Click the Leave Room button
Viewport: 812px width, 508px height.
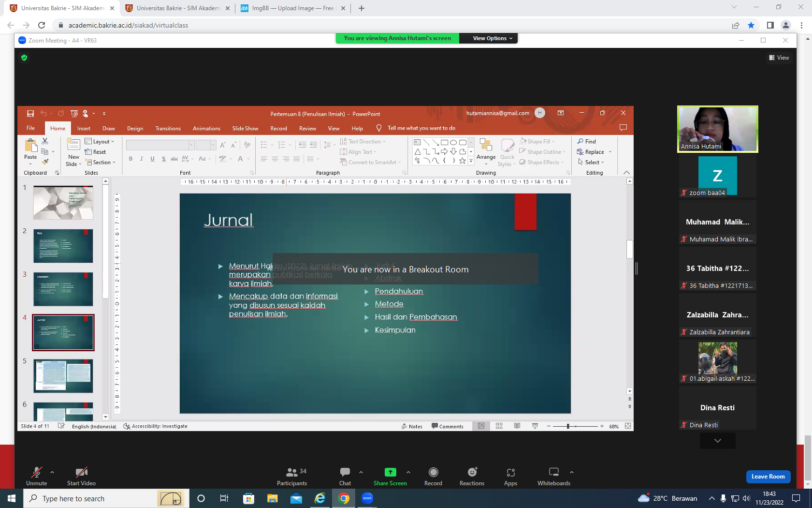(768, 477)
